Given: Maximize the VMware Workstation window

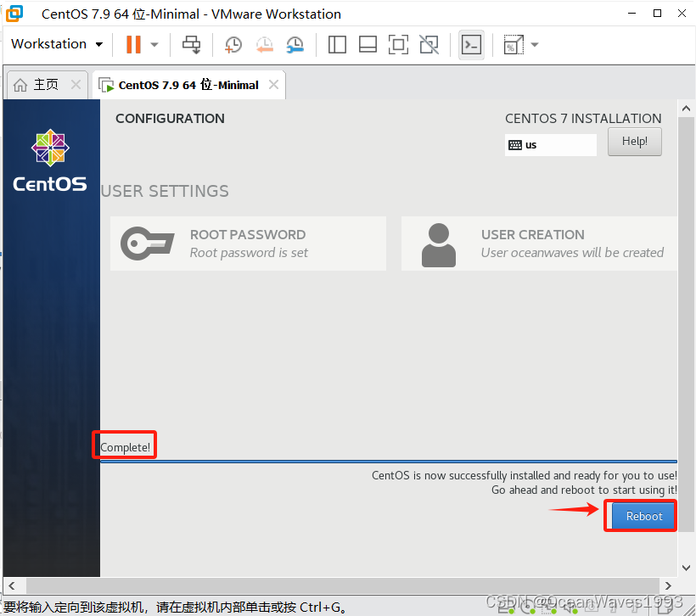Looking at the screenshot, I should point(658,14).
